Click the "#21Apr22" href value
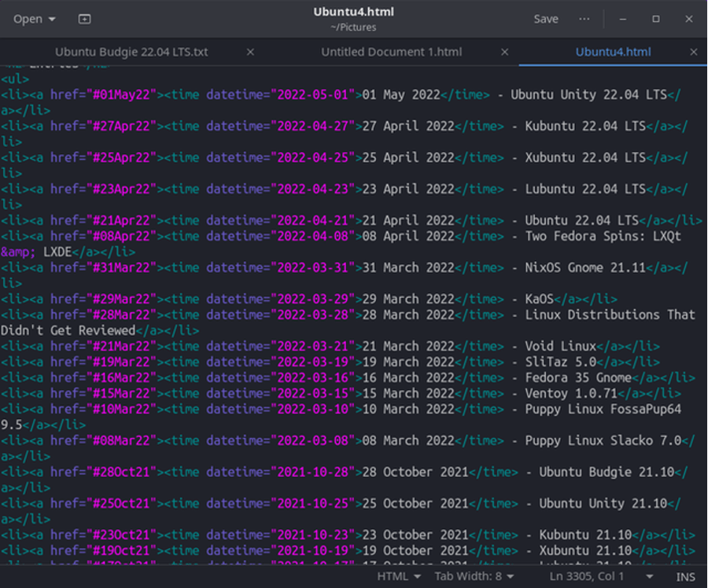This screenshot has width=708, height=588. pyautogui.click(x=121, y=220)
